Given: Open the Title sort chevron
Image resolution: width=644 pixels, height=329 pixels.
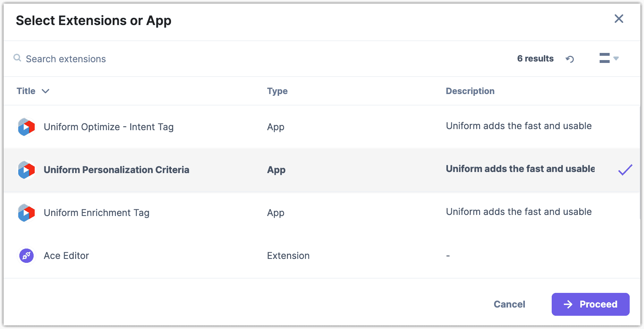Looking at the screenshot, I should [46, 91].
